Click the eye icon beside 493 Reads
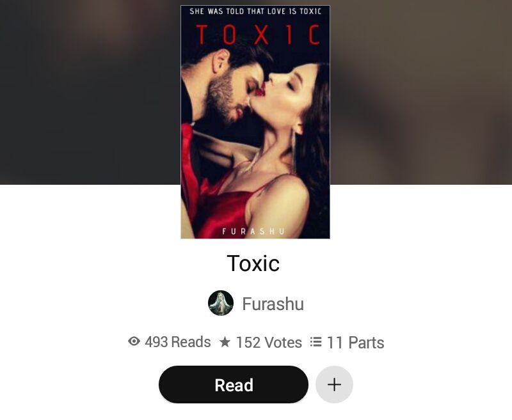 (x=134, y=341)
